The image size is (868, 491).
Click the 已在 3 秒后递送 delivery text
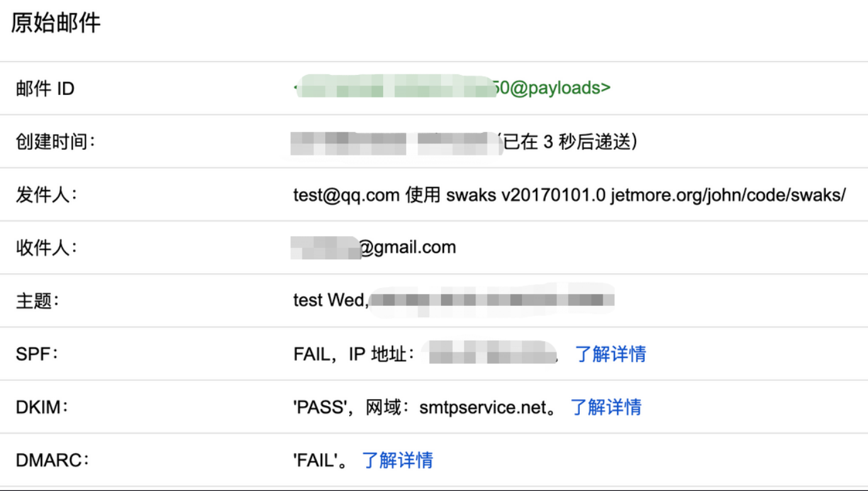pyautogui.click(x=567, y=142)
